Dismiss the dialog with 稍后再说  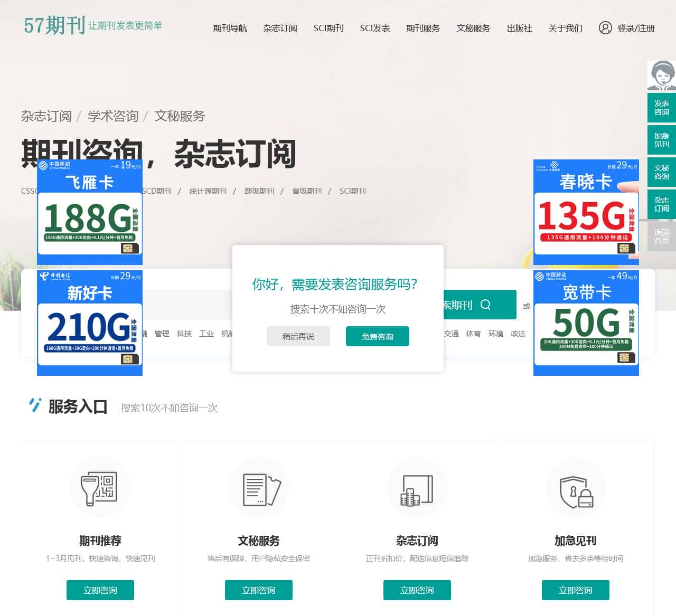[298, 336]
